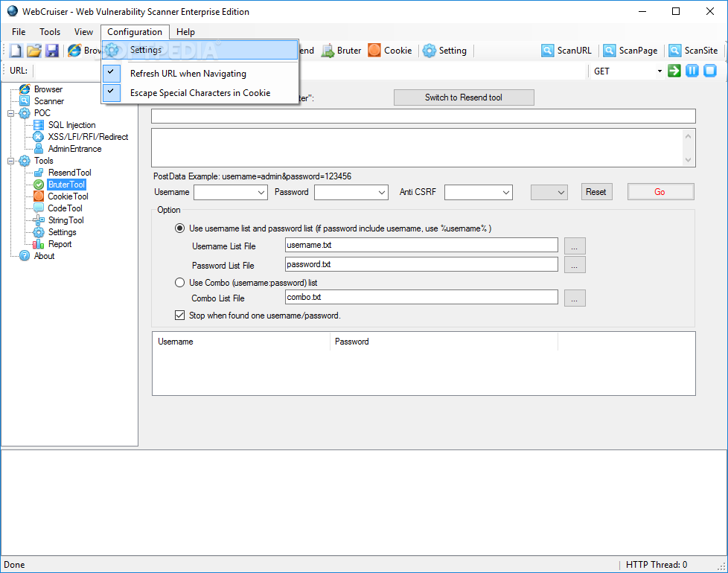Open the View menu
Screen dimensions: 728x573
click(x=83, y=32)
